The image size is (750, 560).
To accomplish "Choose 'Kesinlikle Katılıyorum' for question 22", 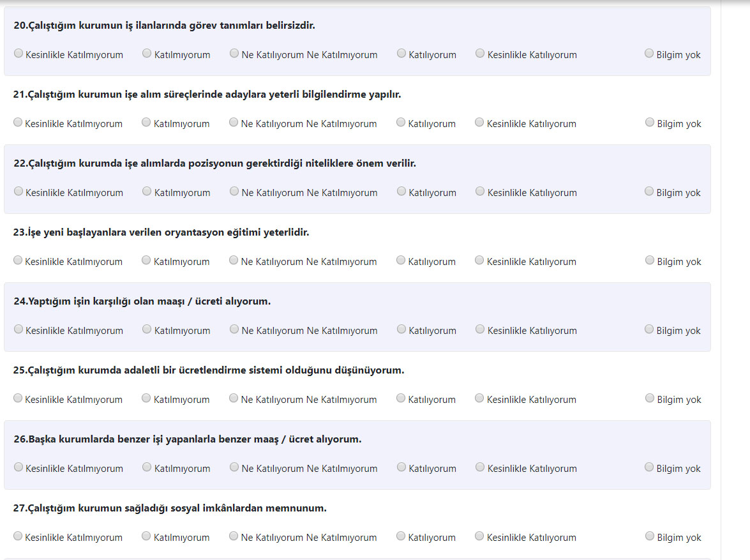I will (x=480, y=192).
